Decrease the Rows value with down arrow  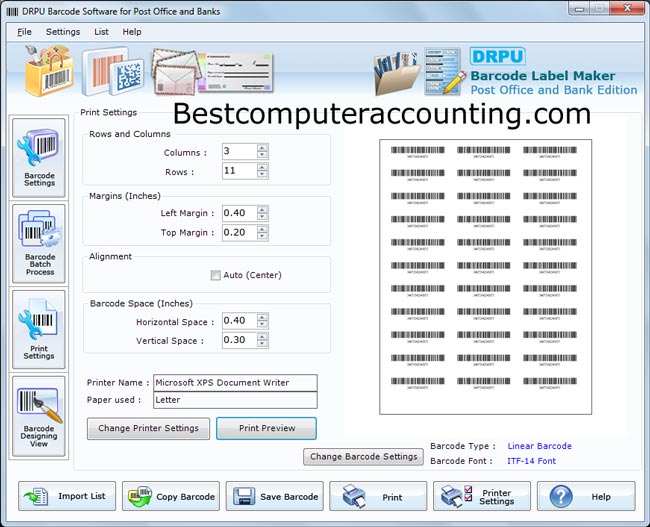click(x=262, y=175)
